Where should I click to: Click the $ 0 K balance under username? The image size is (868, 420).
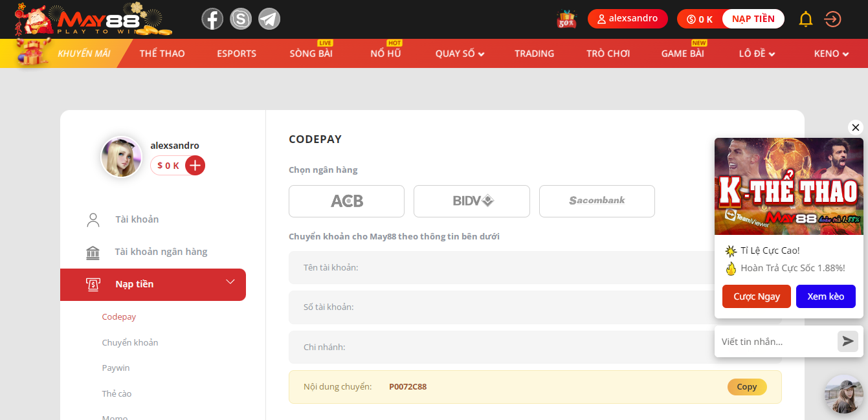coord(168,166)
